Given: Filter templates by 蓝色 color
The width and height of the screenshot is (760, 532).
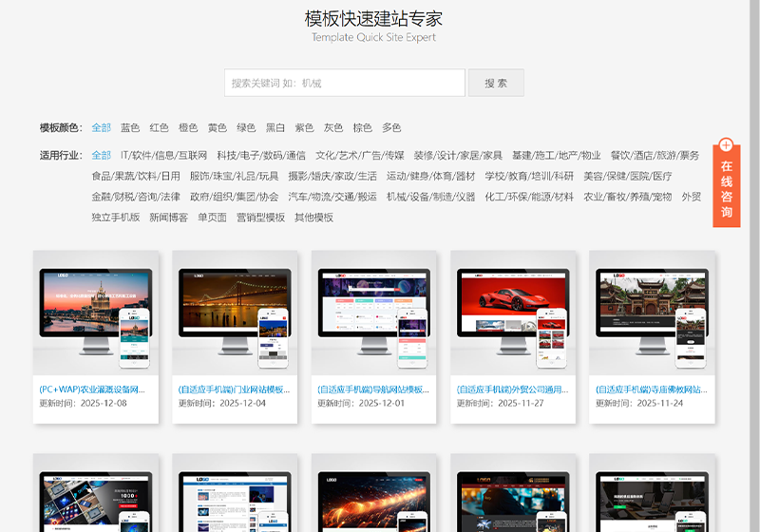Looking at the screenshot, I should click(130, 127).
